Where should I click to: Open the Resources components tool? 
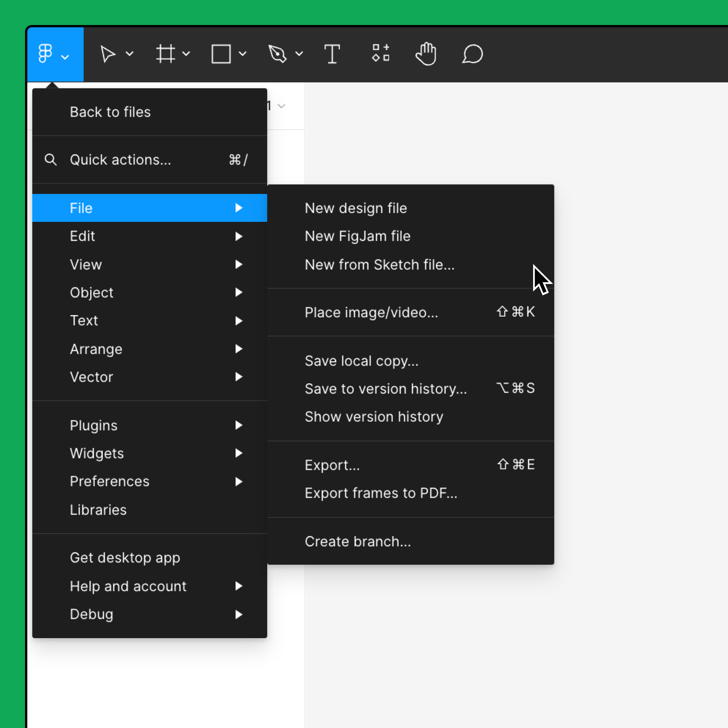[x=381, y=53]
